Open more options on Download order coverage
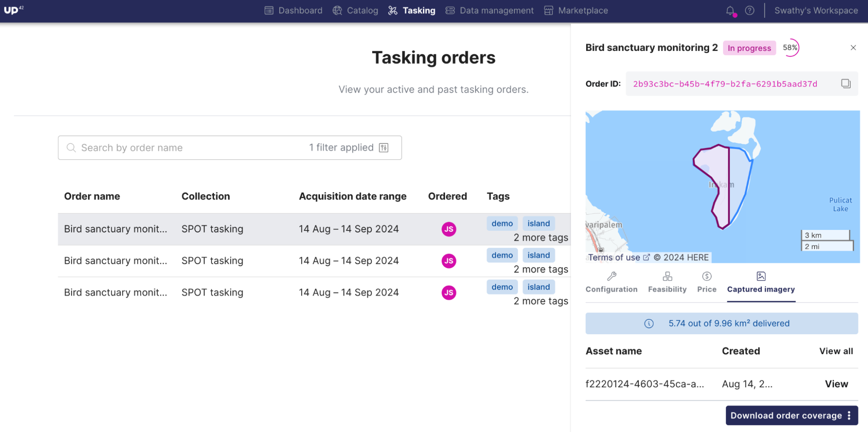 pos(849,415)
